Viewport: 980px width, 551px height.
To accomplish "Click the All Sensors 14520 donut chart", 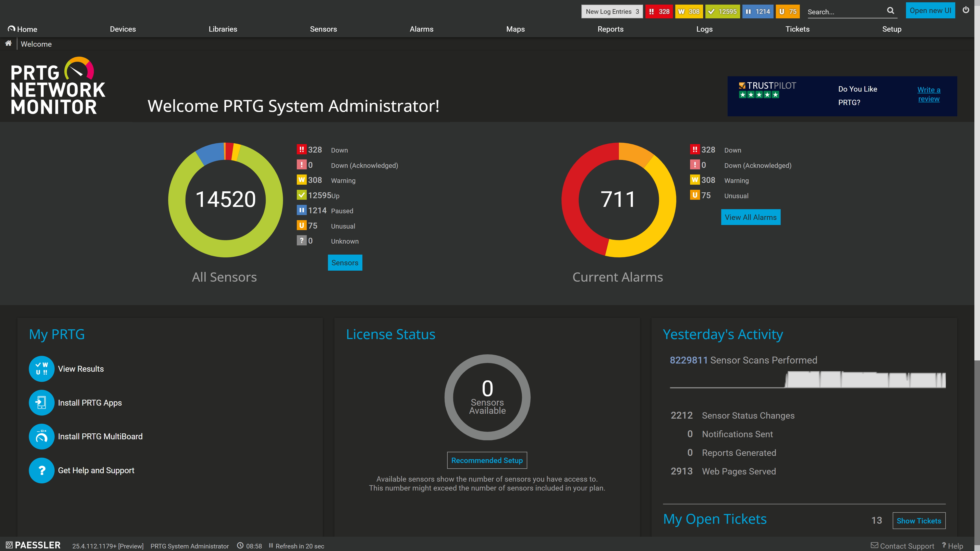I will tap(226, 200).
